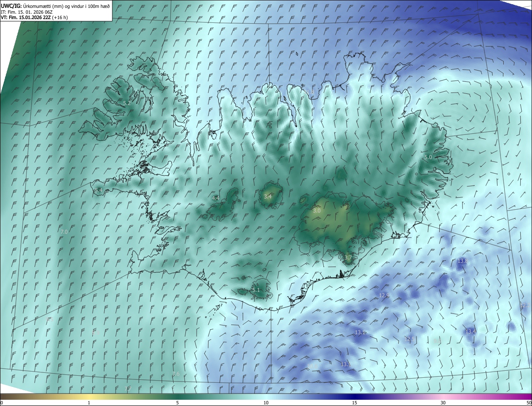Click the 5.4 value on Snæfellsnes peninsula
This screenshot has width=532, height=406.
pyautogui.click(x=99, y=190)
